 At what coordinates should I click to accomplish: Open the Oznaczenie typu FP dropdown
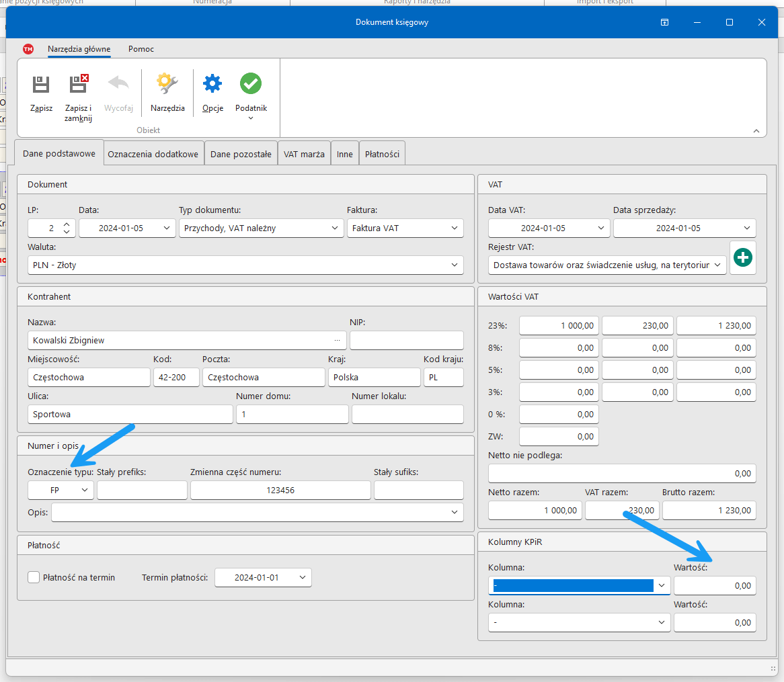(x=85, y=491)
